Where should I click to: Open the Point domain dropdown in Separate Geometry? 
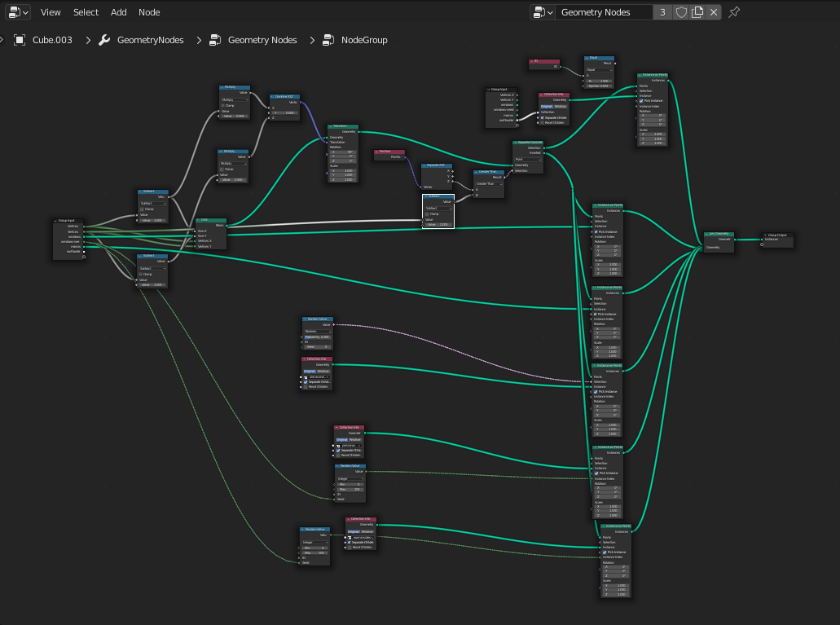[x=528, y=159]
